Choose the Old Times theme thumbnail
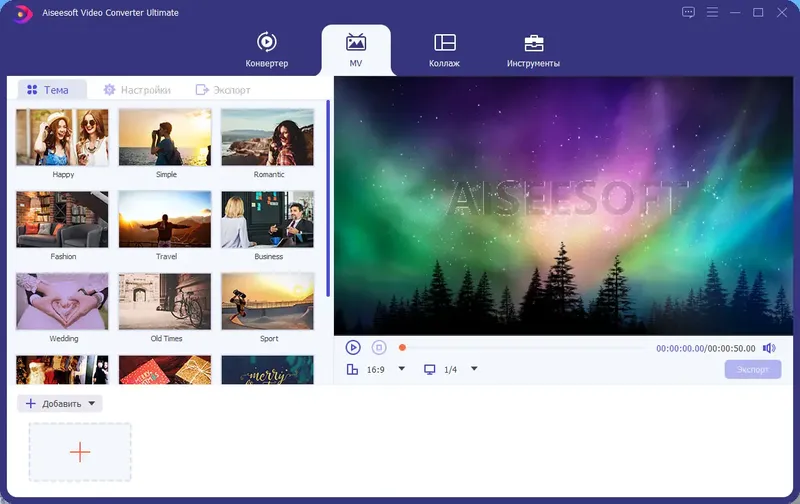 [x=165, y=301]
